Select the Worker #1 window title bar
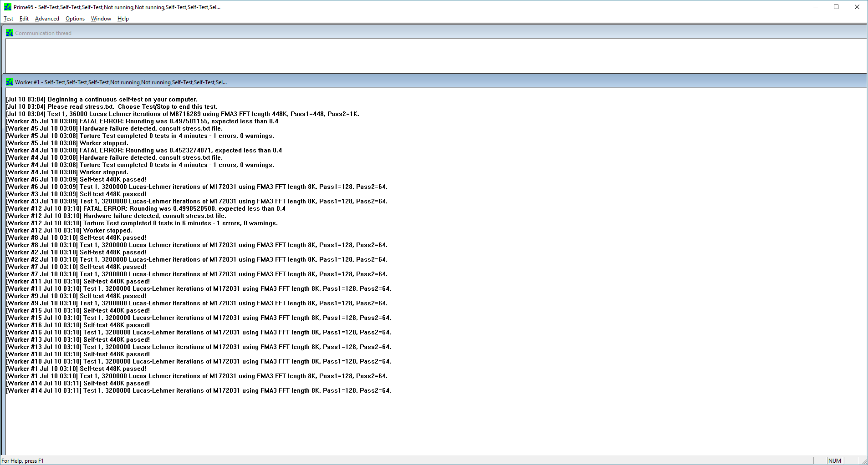 435,82
